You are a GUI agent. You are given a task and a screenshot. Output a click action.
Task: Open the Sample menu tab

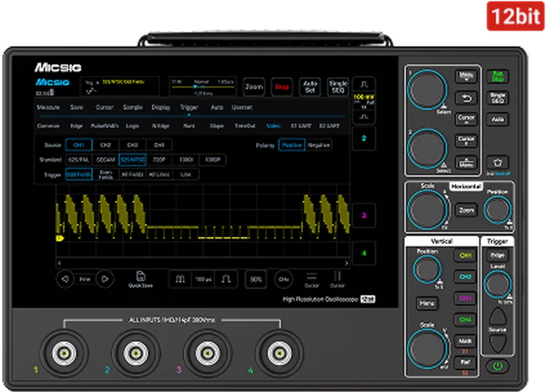coord(133,107)
